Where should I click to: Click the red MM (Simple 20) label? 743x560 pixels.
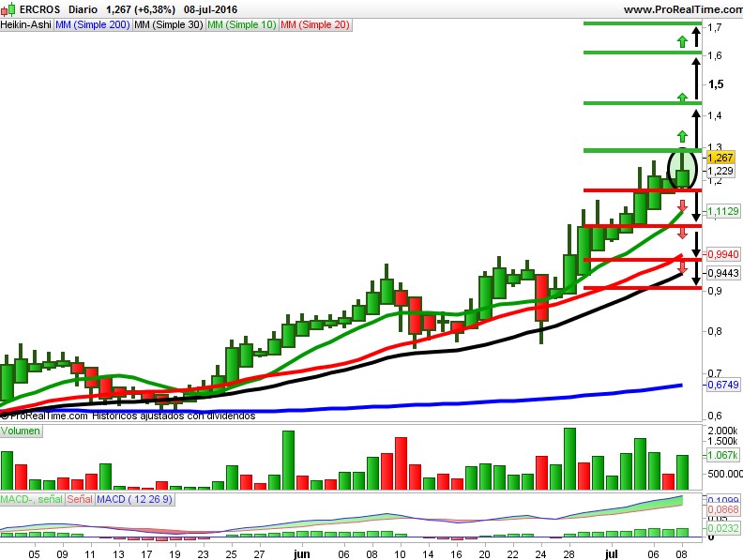pos(315,24)
